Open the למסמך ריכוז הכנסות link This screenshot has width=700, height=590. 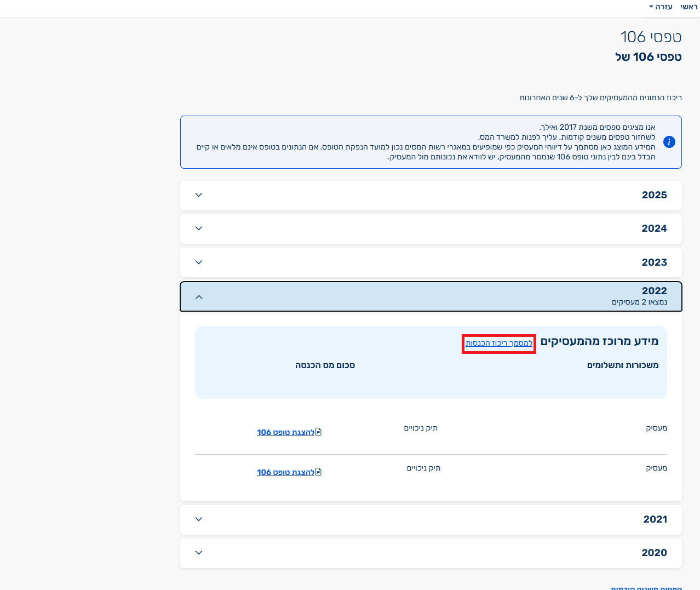499,343
